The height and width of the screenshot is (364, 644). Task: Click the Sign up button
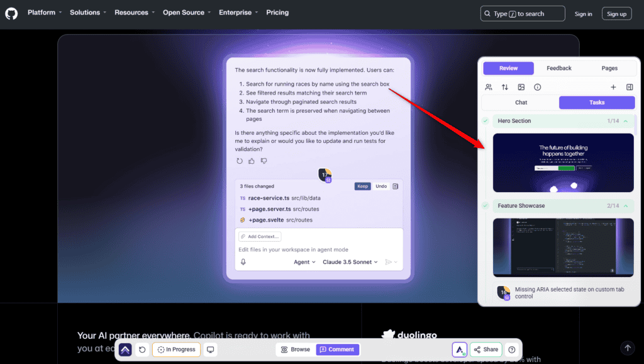(x=616, y=14)
